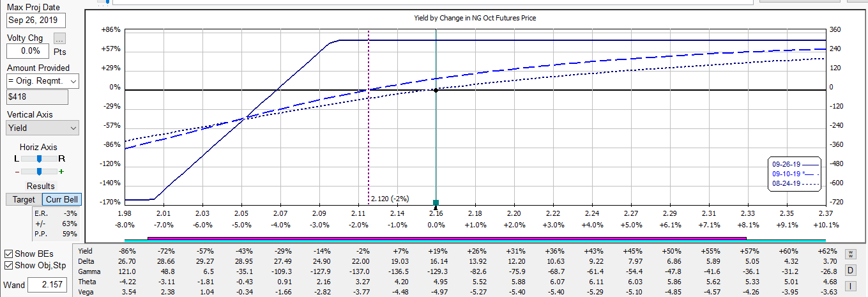Click the Gamma row header in the table
Screen dimensions: 868x297
point(89,271)
